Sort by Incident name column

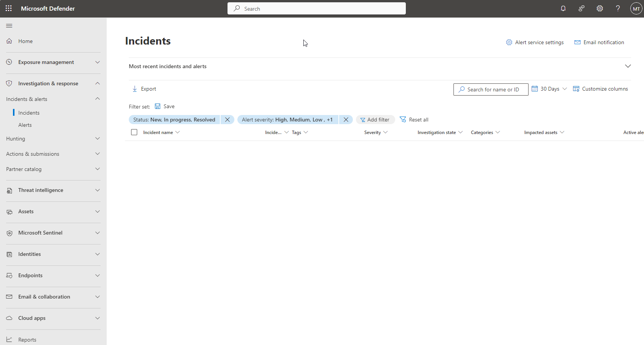pos(162,133)
